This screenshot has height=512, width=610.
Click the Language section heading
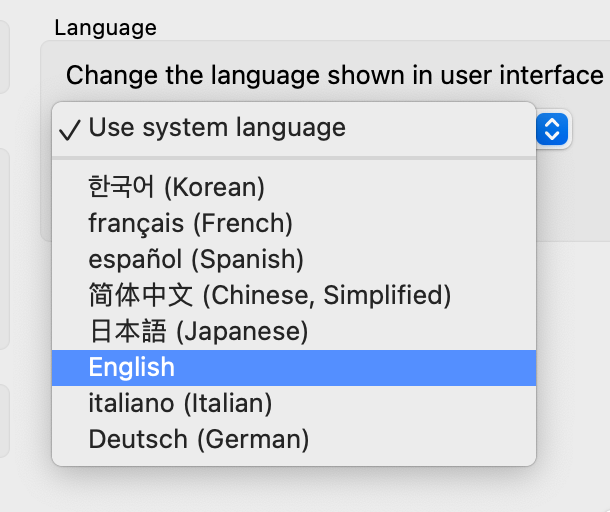[105, 28]
